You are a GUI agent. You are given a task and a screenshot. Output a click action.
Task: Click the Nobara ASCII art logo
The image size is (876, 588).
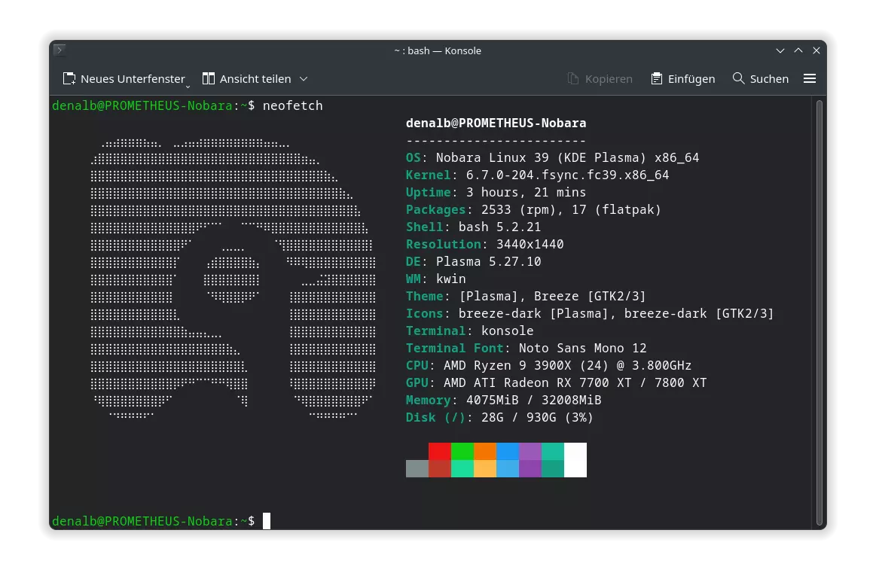pyautogui.click(x=233, y=279)
